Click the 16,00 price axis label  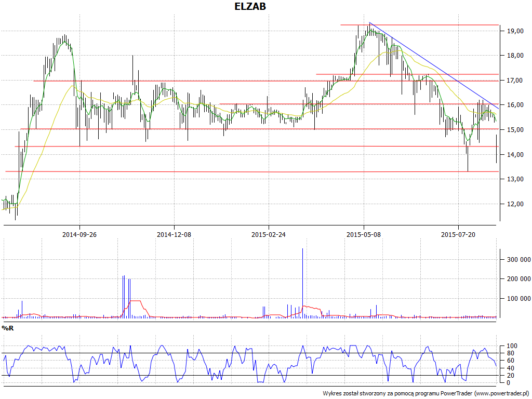pos(515,105)
